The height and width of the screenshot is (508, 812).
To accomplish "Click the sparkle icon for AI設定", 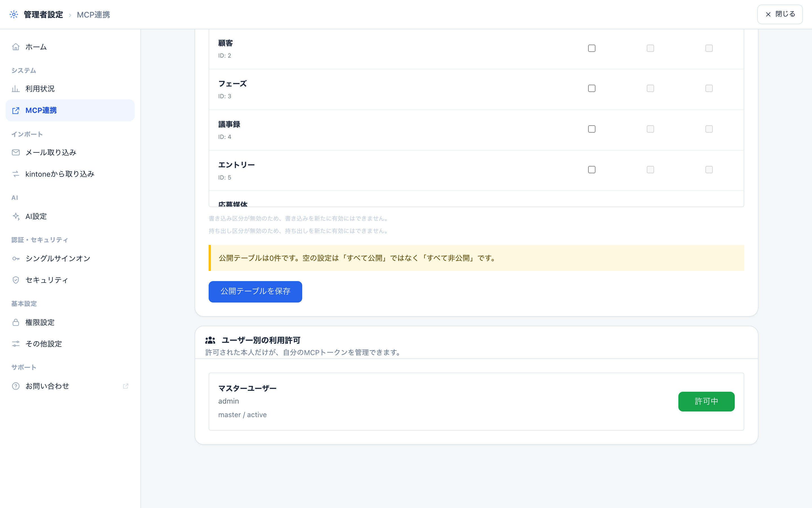I will (16, 216).
